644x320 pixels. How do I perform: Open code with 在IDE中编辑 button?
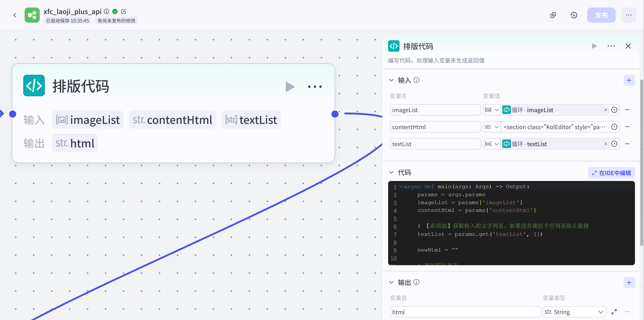pos(611,173)
